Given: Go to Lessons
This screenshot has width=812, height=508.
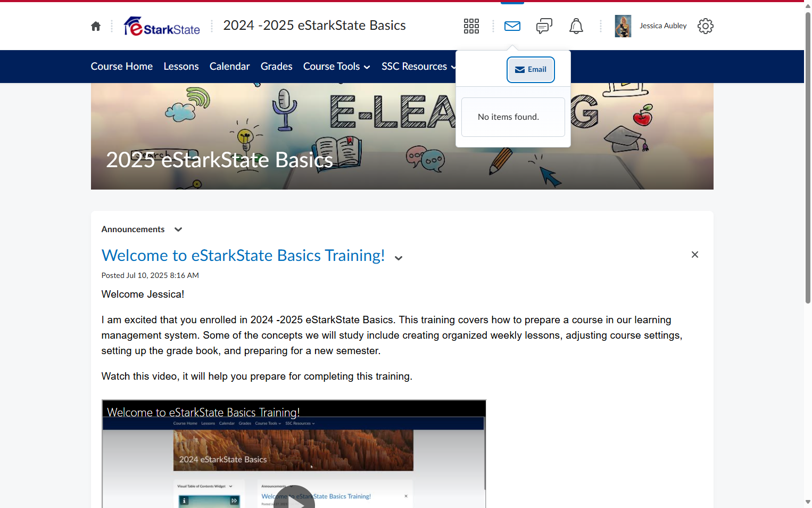Looking at the screenshot, I should [181, 67].
